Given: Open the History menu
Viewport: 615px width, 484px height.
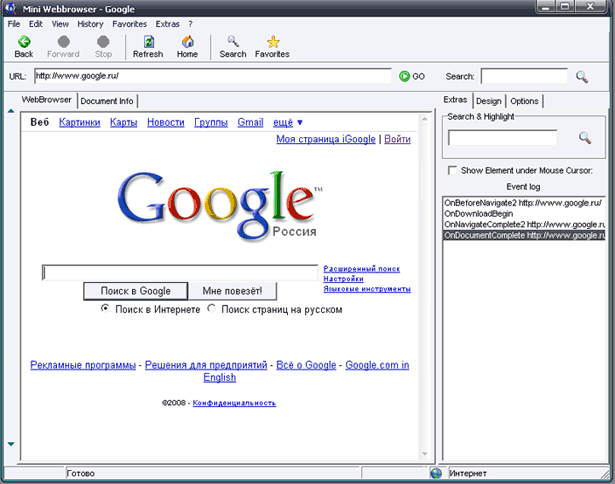Looking at the screenshot, I should (x=90, y=23).
